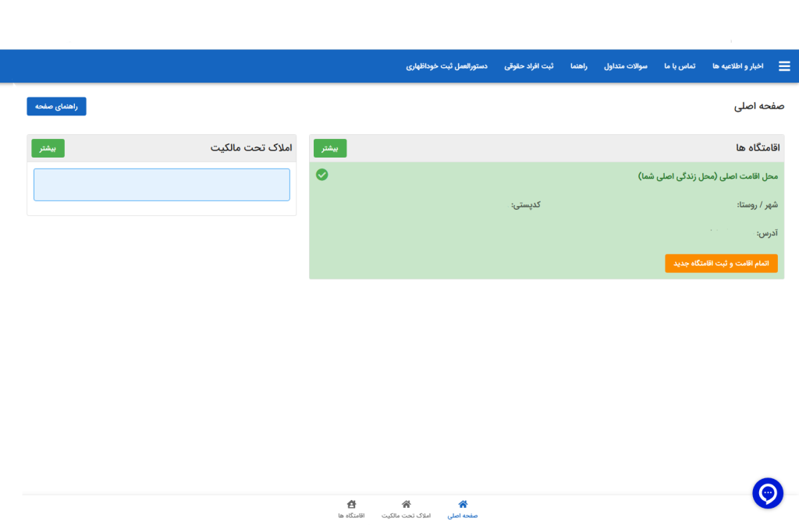
Task: Open the hamburger menu in the navbar
Action: [x=784, y=66]
